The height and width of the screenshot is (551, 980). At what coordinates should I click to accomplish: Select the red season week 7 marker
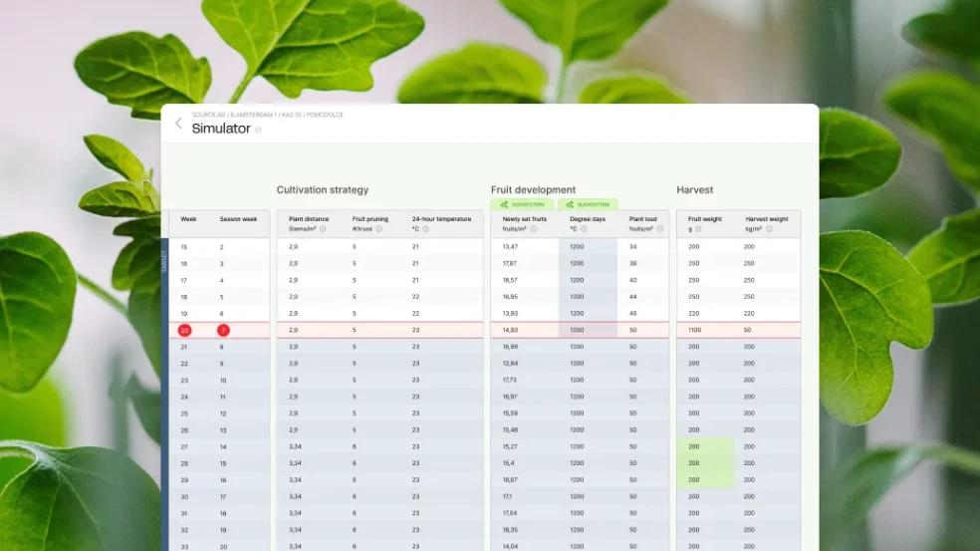coord(223,330)
